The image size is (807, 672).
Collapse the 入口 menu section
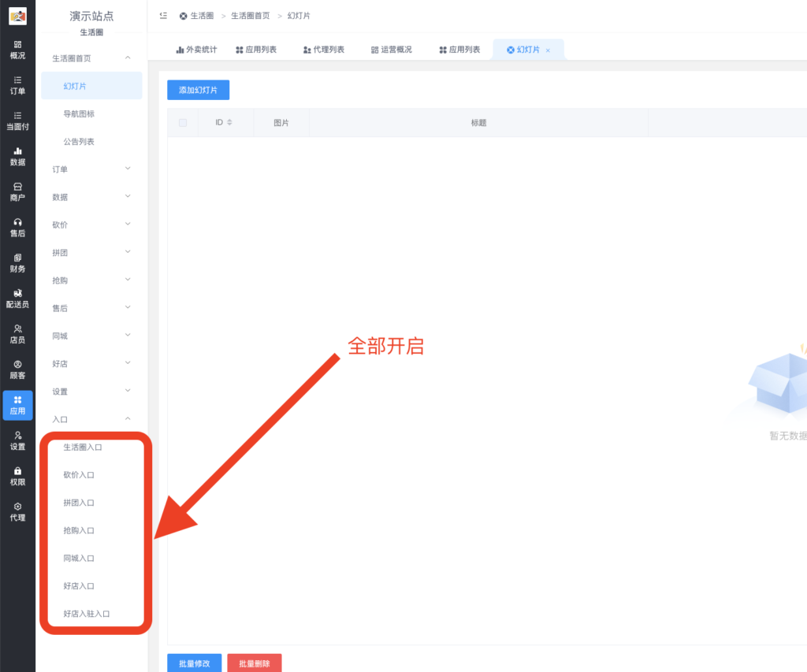coord(91,418)
